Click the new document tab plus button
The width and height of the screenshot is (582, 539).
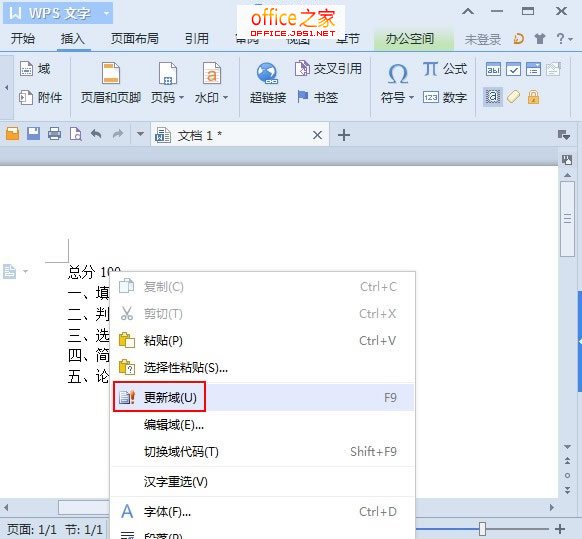344,135
